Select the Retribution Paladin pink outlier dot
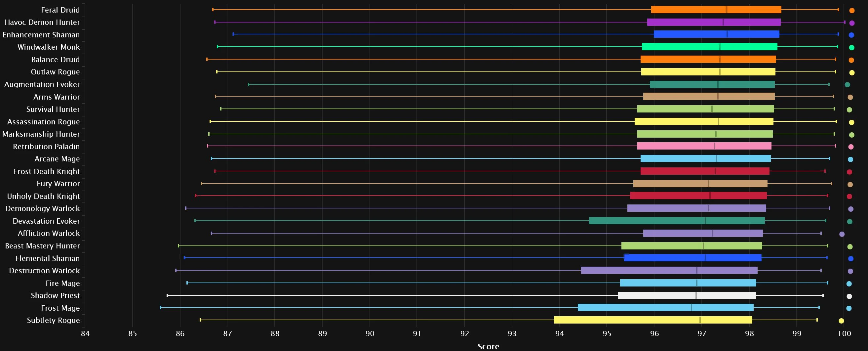 pyautogui.click(x=851, y=147)
